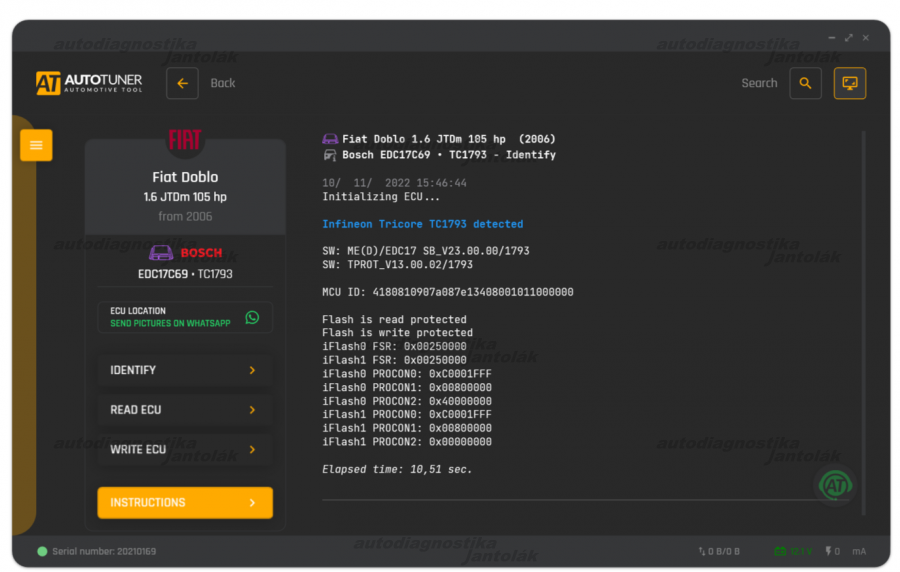Click the ECU icon beside Bosch EDC17C69 log line
The height and width of the screenshot is (572, 900).
pos(330,155)
